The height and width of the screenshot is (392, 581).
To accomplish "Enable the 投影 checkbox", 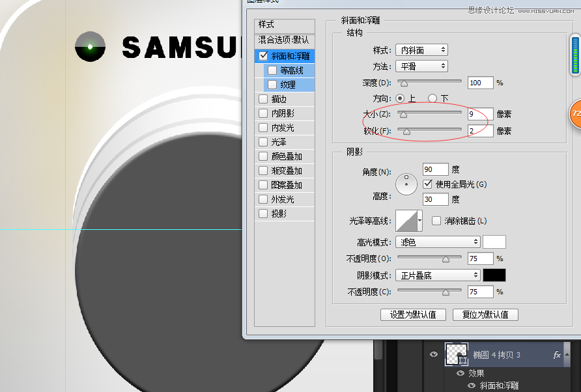I will [263, 214].
